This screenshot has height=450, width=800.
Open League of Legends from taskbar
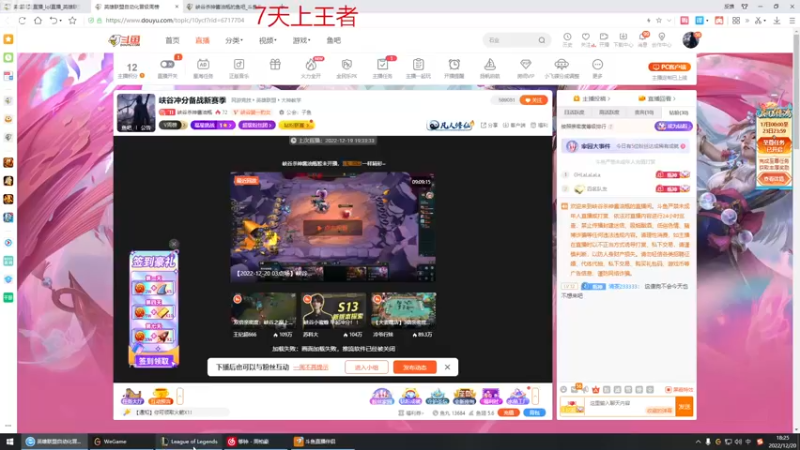(x=189, y=441)
